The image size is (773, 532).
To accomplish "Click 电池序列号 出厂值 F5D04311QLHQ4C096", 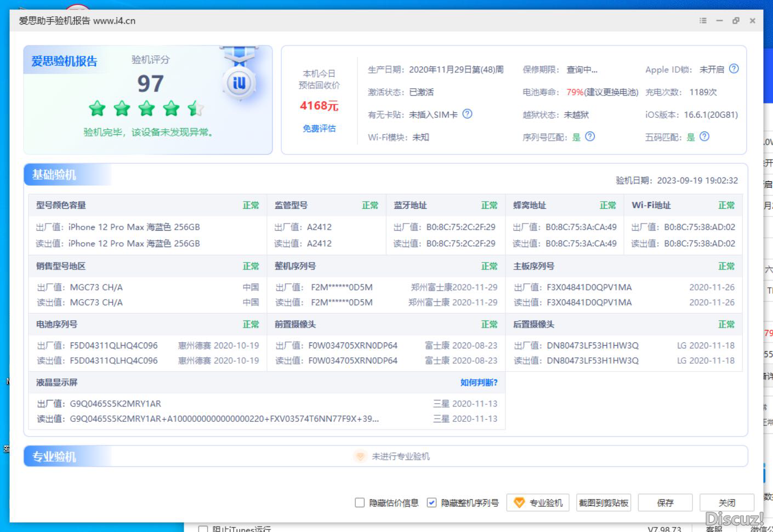I will pos(113,346).
